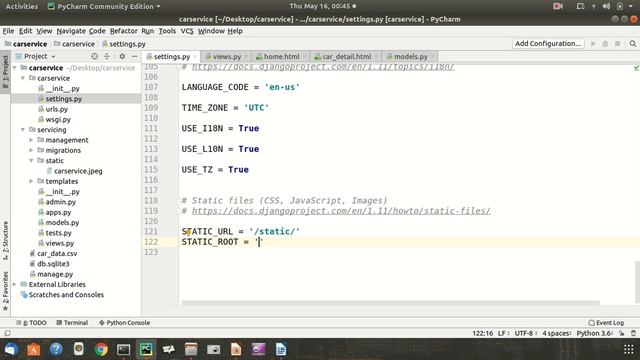The width and height of the screenshot is (640, 360).
Task: Open the Python Console tool window
Action: (124, 322)
